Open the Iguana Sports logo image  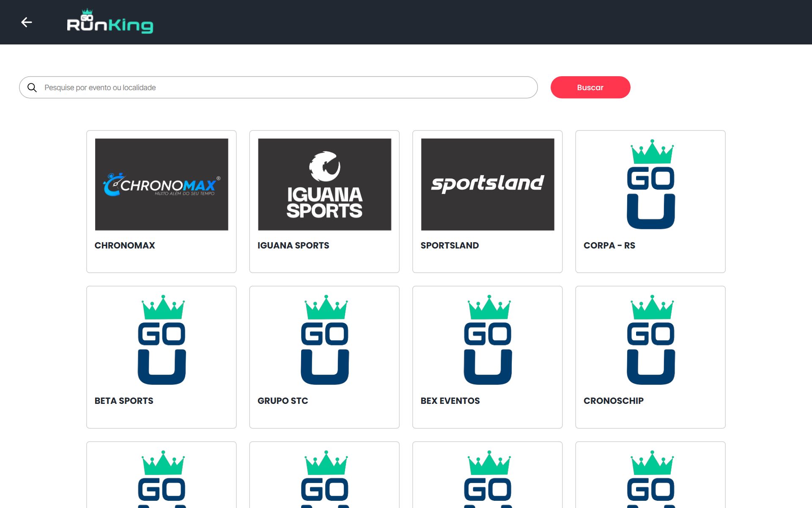pyautogui.click(x=324, y=185)
